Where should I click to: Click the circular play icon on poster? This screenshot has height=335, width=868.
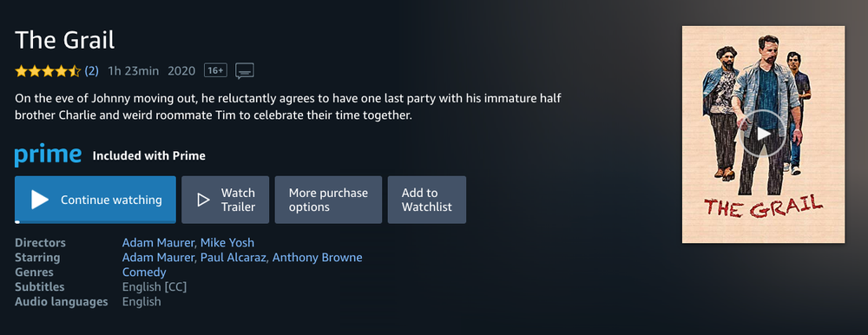(763, 133)
